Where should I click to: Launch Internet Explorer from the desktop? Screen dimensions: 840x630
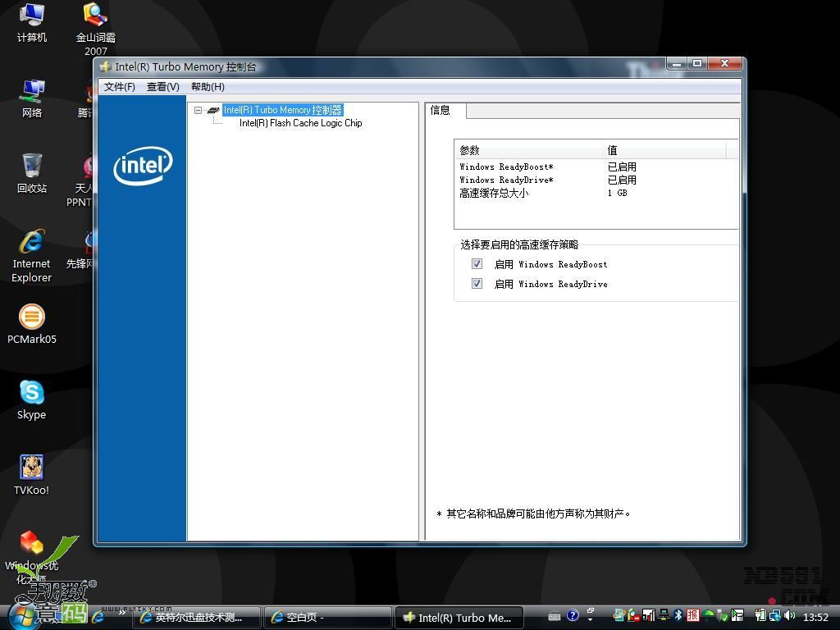(x=31, y=243)
